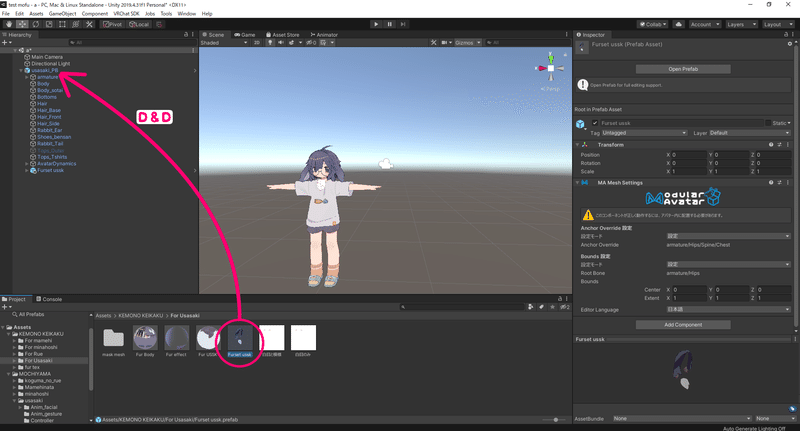
Task: Expand AvatarDynamics in the Hierarchy
Action: (x=27, y=164)
